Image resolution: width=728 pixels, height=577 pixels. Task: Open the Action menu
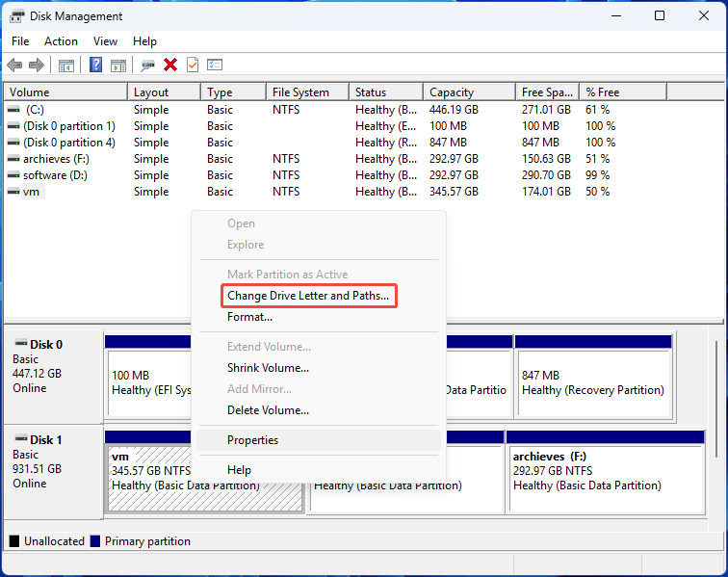pos(61,41)
